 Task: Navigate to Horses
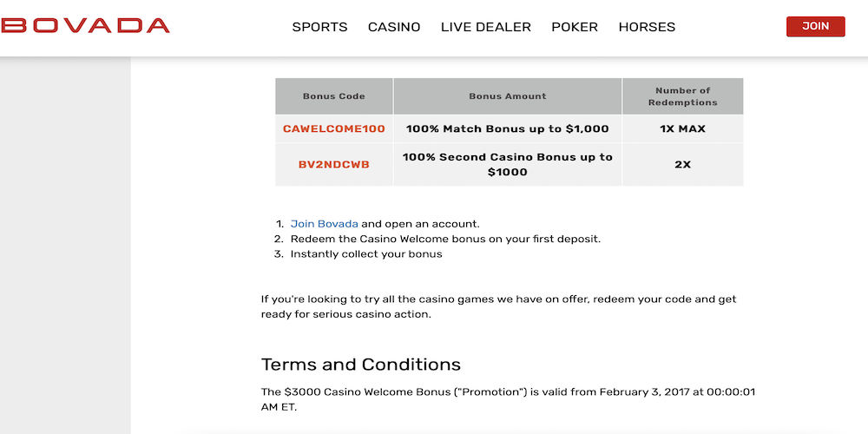tap(647, 27)
